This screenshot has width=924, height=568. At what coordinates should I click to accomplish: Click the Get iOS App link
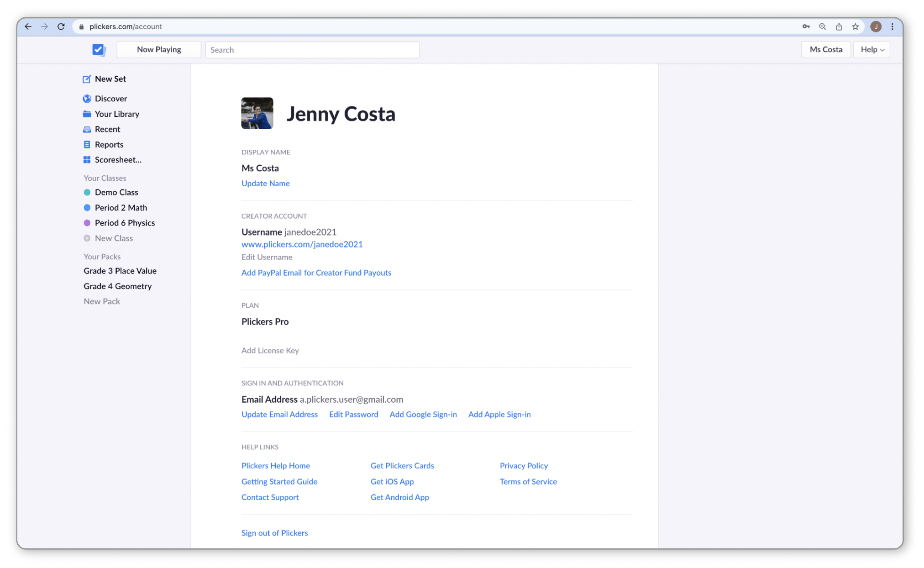point(392,482)
